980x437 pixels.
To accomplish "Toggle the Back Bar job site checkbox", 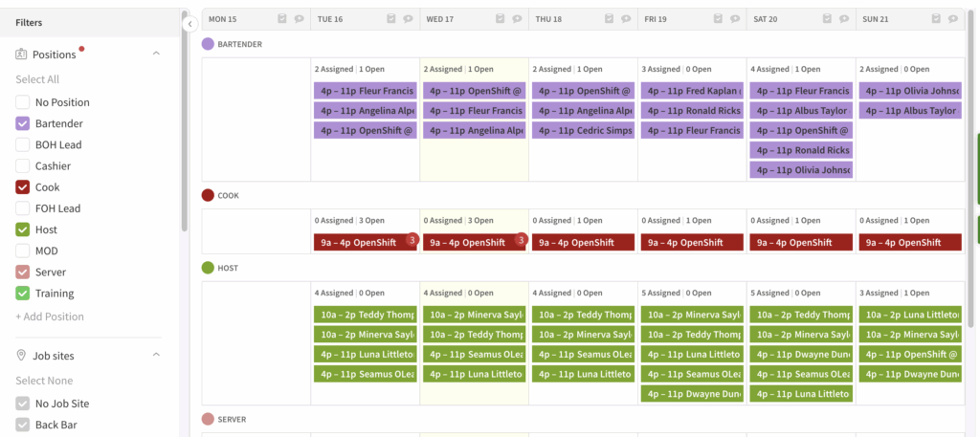I will 23,425.
